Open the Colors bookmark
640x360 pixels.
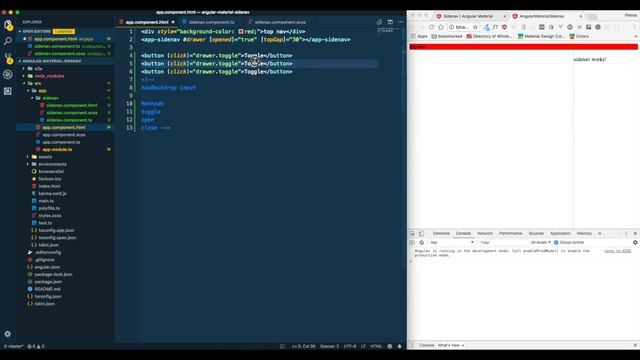point(579,36)
